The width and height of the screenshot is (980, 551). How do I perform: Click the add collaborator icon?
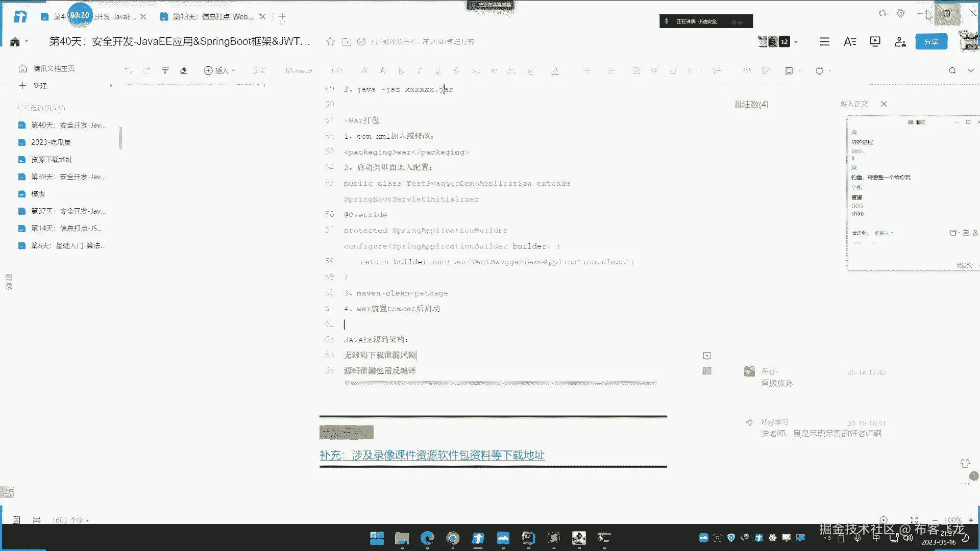click(x=900, y=42)
